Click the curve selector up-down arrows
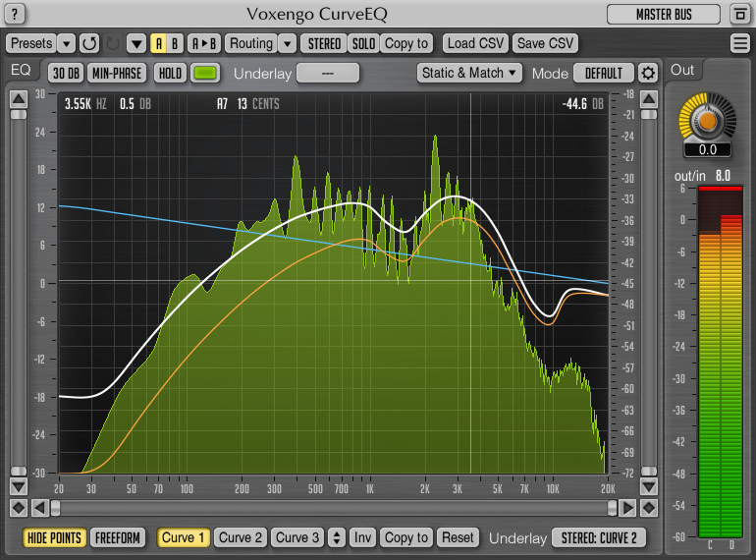Viewport: 756px width, 560px height. (x=337, y=537)
